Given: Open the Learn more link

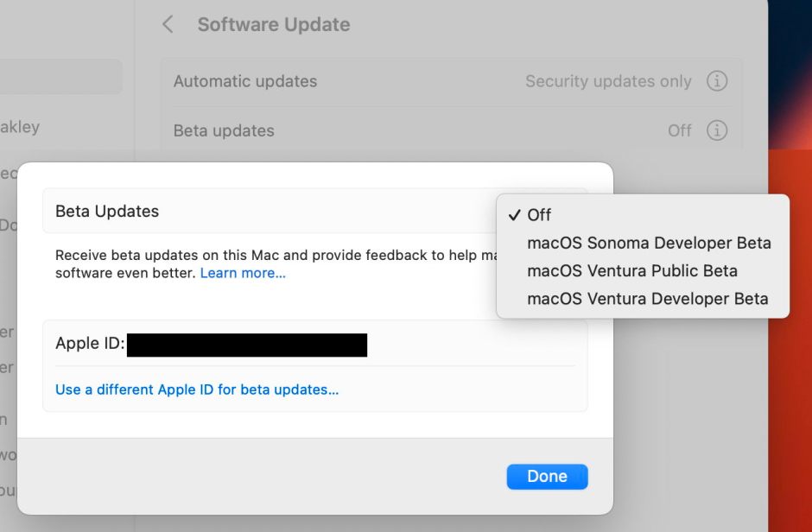Looking at the screenshot, I should [243, 273].
